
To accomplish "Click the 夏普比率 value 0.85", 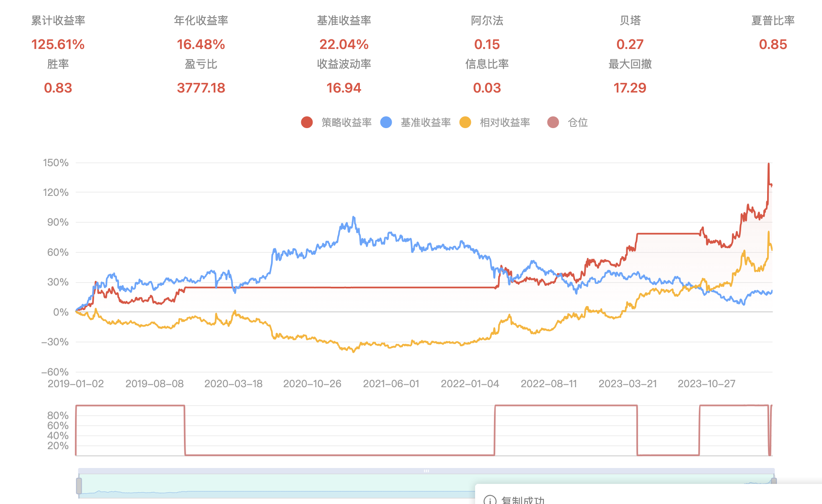I will click(x=773, y=44).
